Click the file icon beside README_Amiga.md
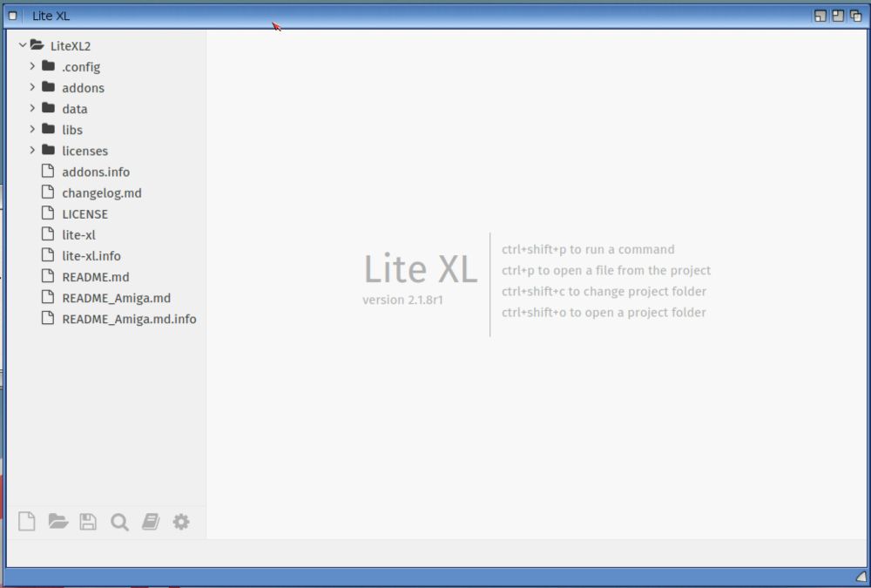This screenshot has width=871, height=588. coord(48,297)
